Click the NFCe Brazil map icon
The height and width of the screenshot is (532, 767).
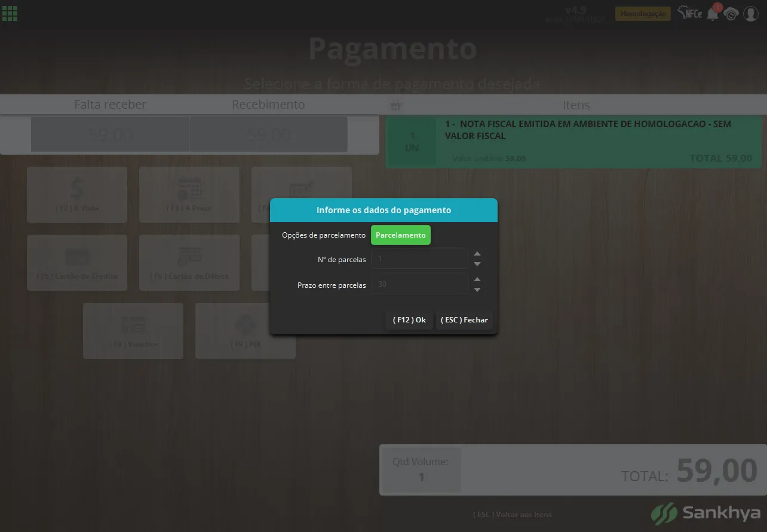(690, 14)
